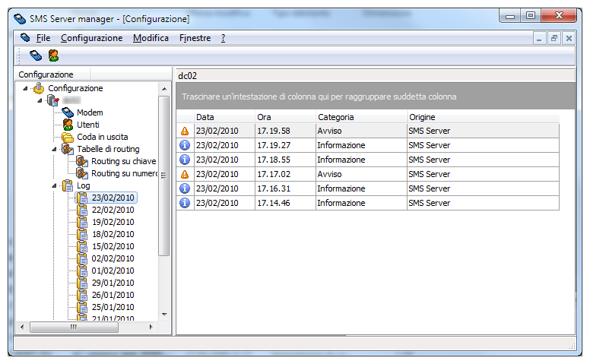Click the Coda in uscita label
Screen dimensions: 590x364
point(103,137)
